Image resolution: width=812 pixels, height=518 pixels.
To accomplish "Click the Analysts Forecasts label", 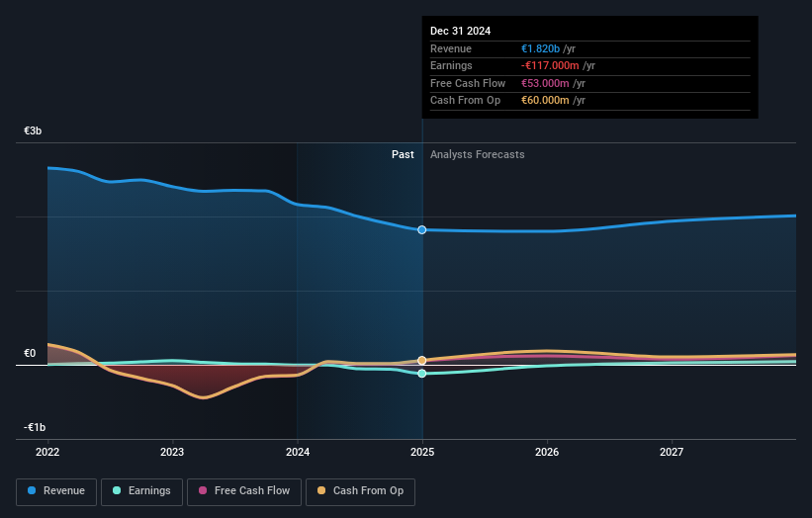I will tap(478, 155).
